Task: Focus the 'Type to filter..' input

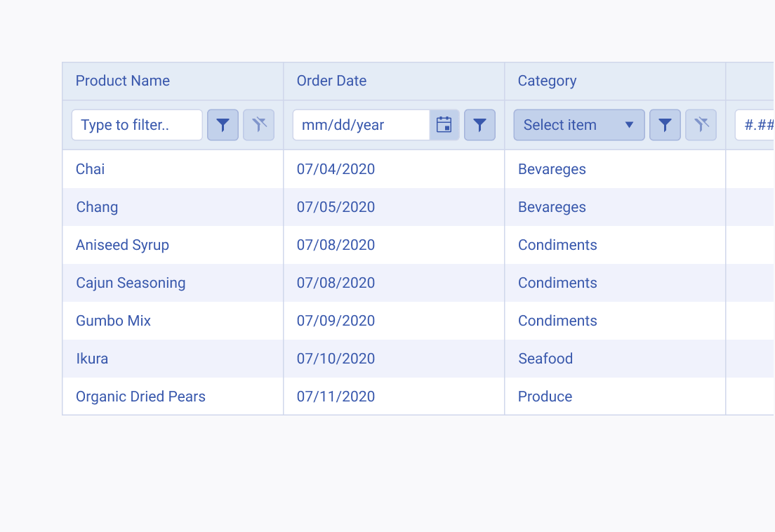Action: 137,125
